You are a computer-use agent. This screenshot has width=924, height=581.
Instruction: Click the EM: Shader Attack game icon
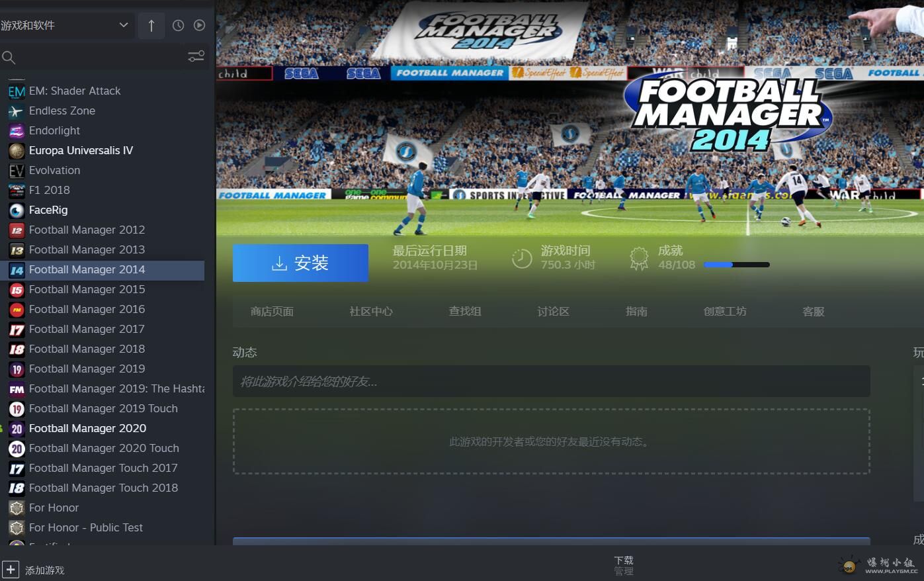pos(17,91)
